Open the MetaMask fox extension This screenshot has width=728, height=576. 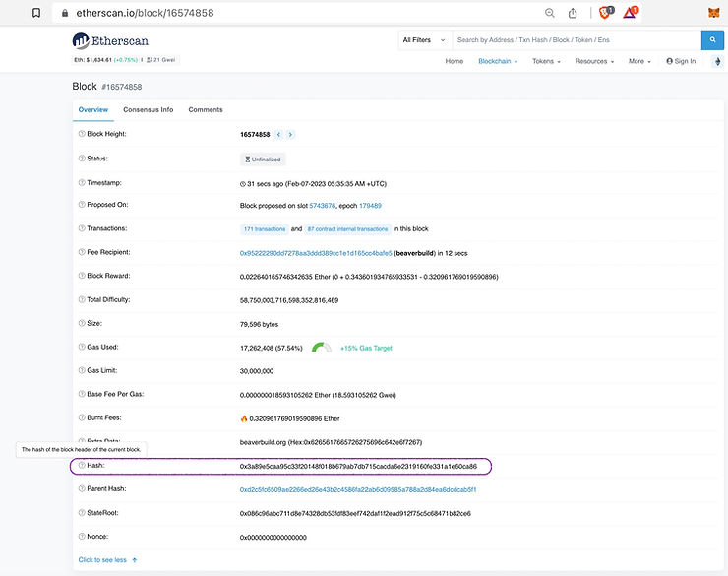tap(713, 13)
